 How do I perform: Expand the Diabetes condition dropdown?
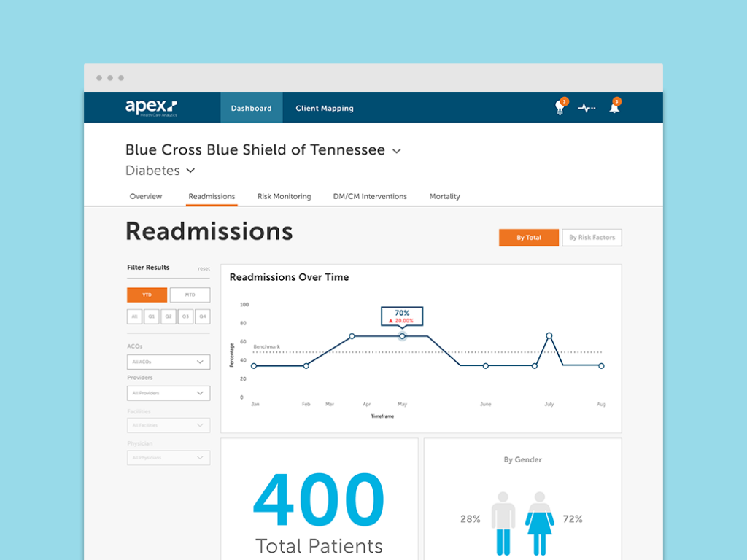pyautogui.click(x=190, y=171)
